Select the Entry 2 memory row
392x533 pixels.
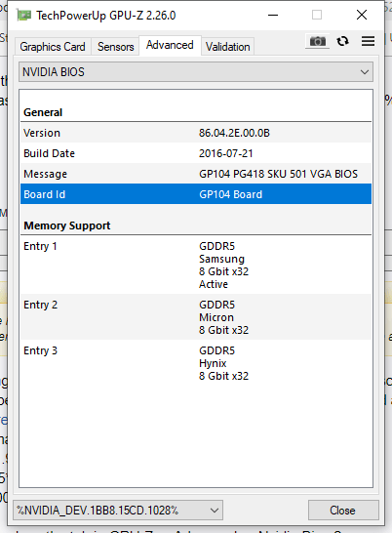[x=196, y=317]
